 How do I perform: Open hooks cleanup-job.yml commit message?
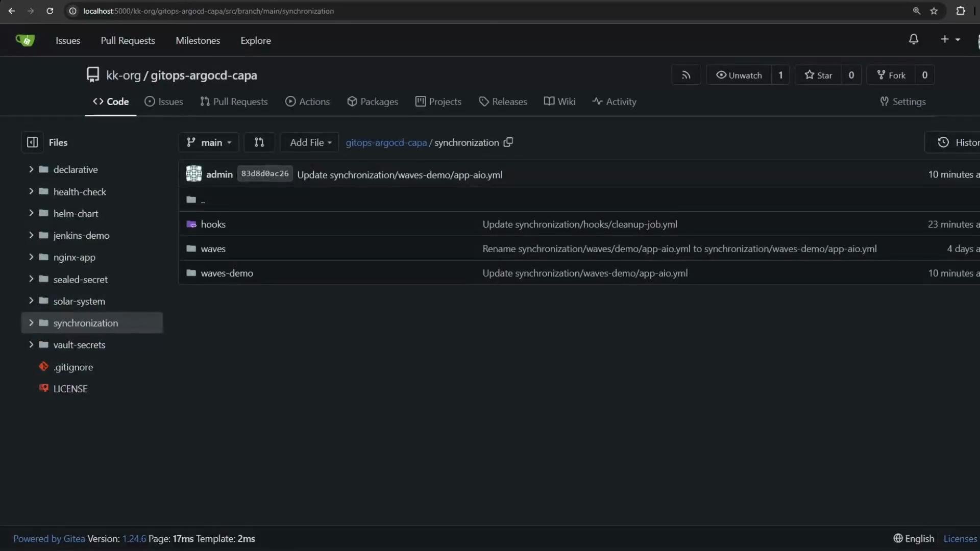(580, 224)
